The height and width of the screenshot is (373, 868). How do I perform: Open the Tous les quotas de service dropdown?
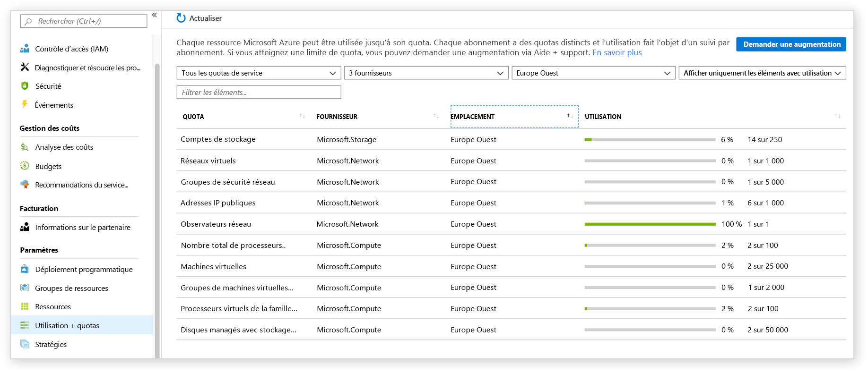(259, 73)
